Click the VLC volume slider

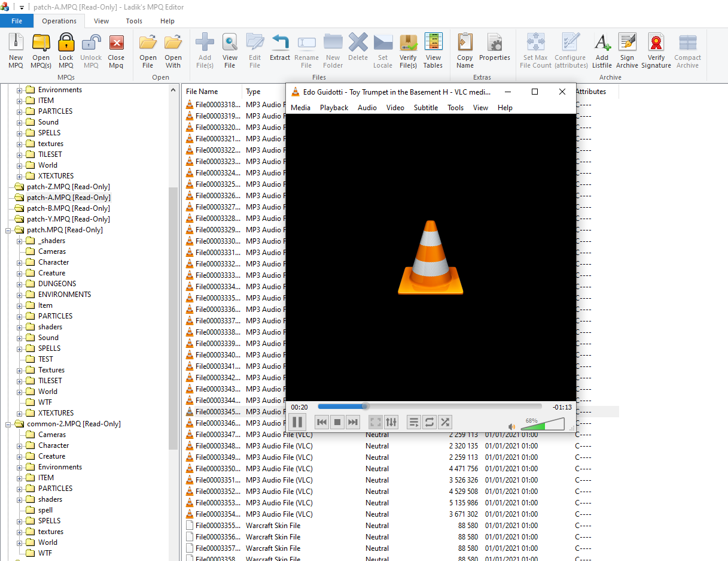543,424
